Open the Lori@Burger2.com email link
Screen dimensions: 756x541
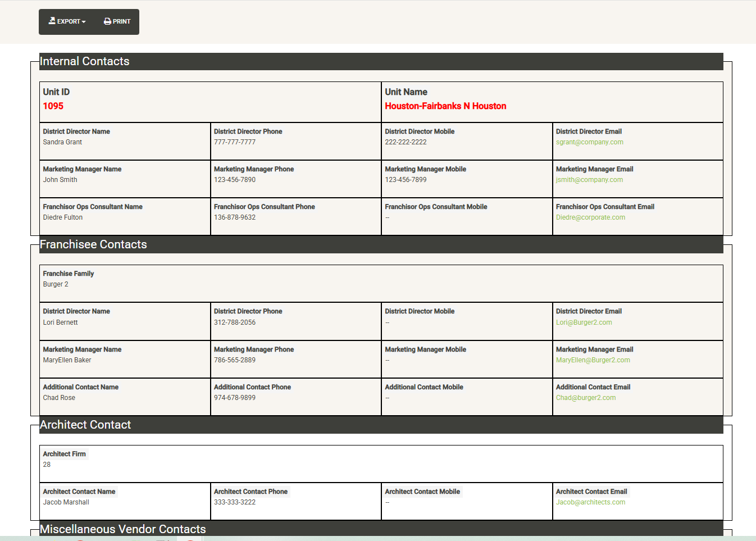[584, 322]
